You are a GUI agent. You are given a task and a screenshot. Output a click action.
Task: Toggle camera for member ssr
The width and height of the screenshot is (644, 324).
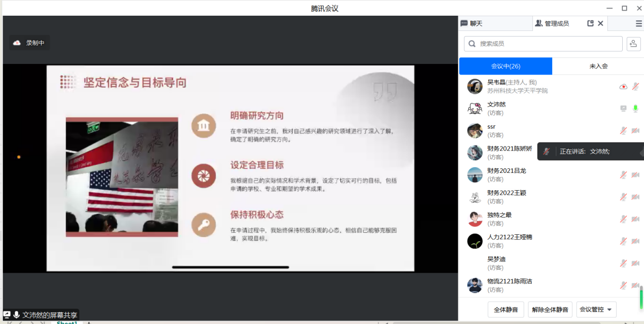pyautogui.click(x=635, y=131)
